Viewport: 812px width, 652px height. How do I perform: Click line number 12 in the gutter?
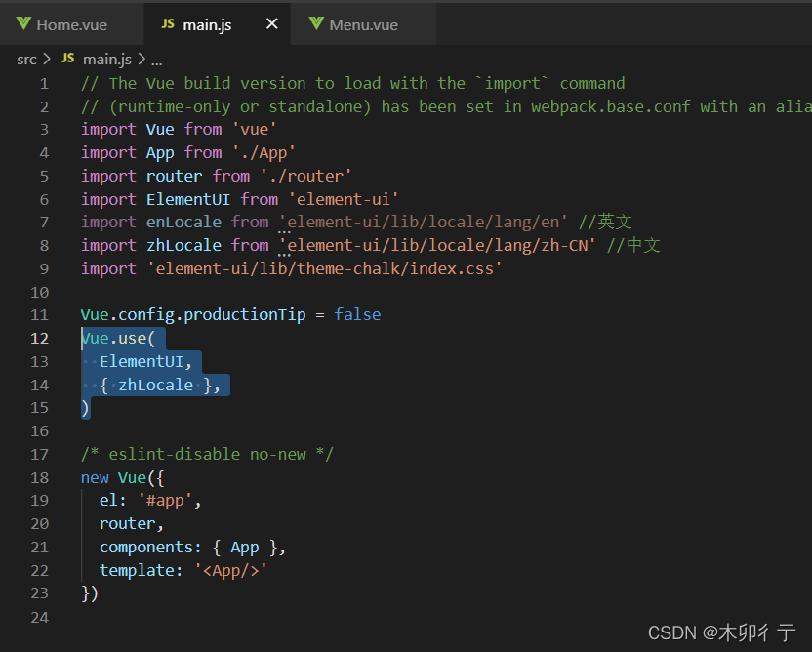(x=39, y=338)
